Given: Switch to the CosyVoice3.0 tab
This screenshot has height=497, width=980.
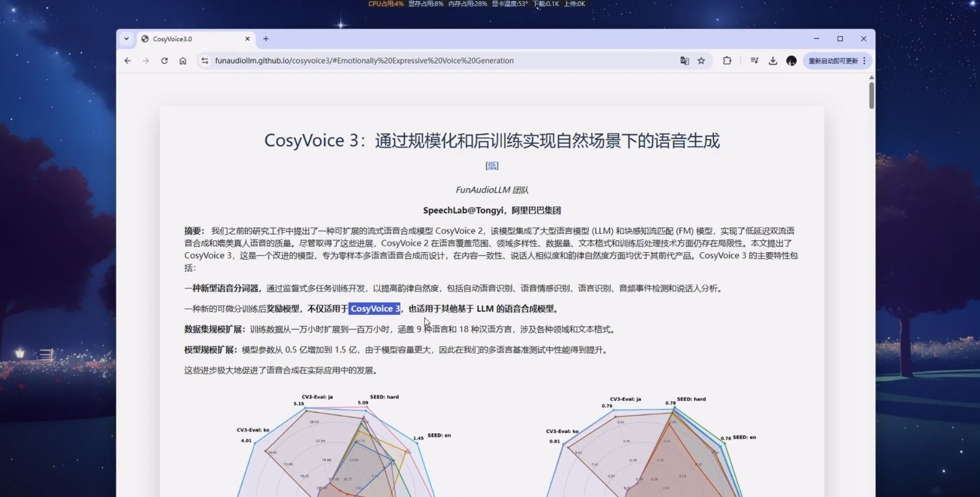Looking at the screenshot, I should (196, 39).
